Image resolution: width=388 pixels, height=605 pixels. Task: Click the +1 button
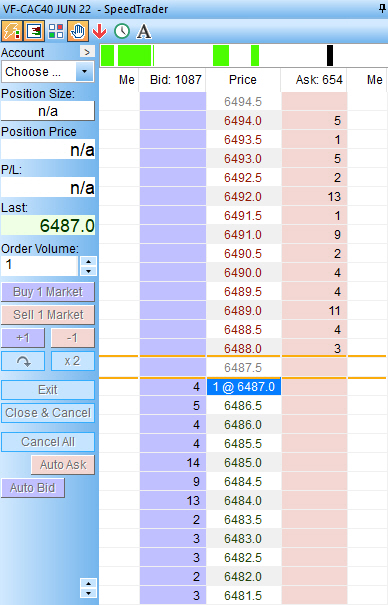coord(23,338)
